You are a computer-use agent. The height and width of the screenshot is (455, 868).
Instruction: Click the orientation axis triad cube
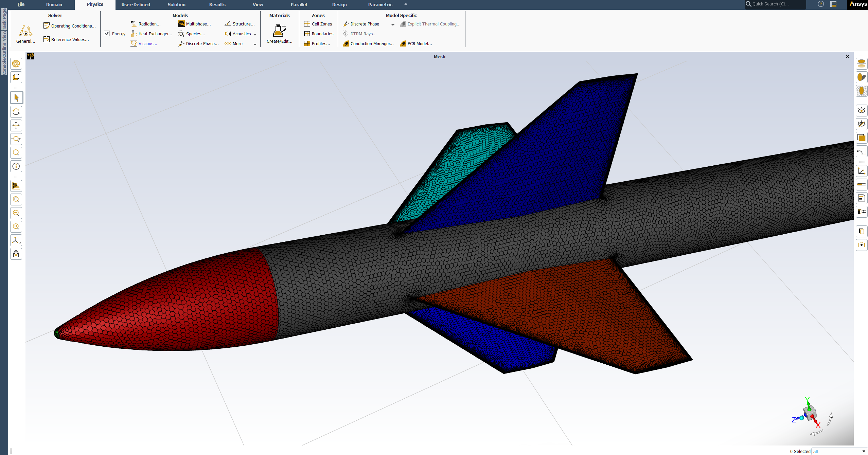(x=810, y=414)
